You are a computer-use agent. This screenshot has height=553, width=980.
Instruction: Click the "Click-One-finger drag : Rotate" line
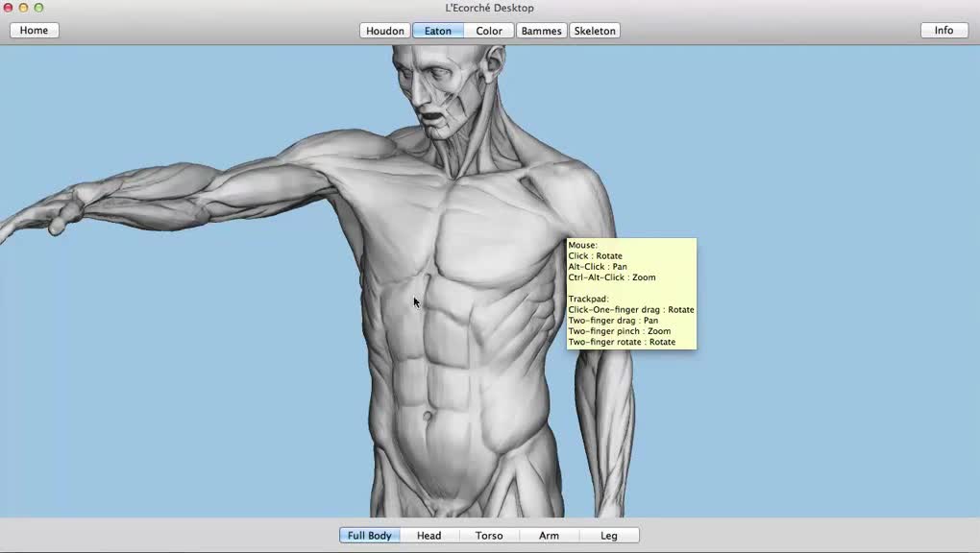tap(631, 310)
